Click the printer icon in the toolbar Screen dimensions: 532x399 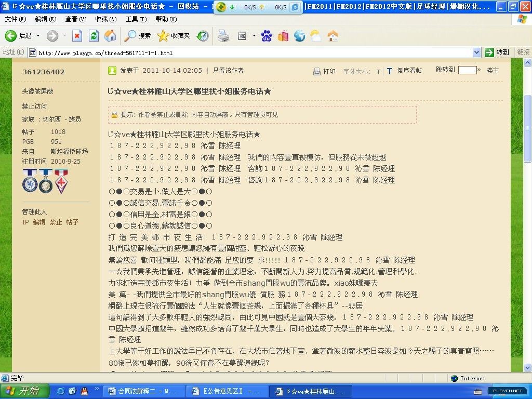point(223,36)
